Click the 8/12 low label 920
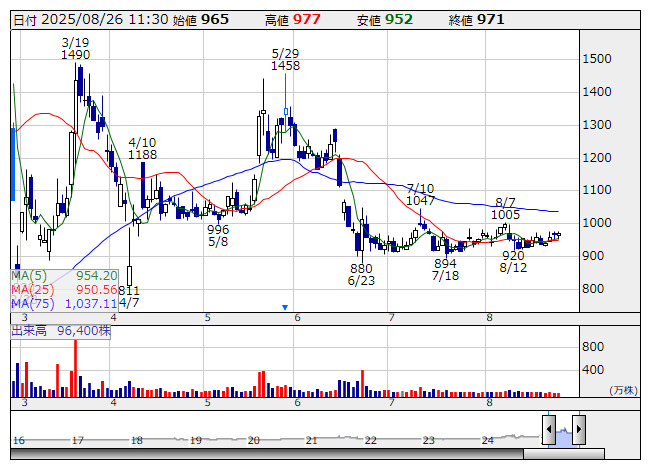653x470 pixels. click(x=513, y=255)
